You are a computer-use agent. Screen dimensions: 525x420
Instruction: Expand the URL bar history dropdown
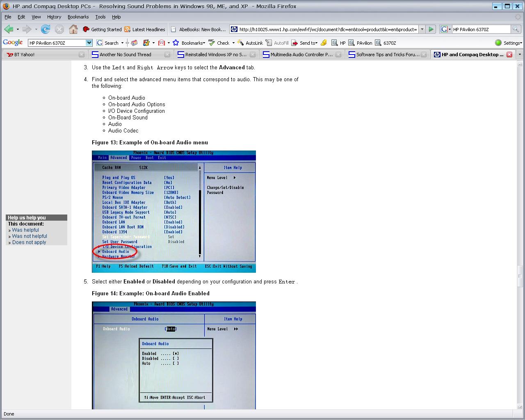(421, 29)
